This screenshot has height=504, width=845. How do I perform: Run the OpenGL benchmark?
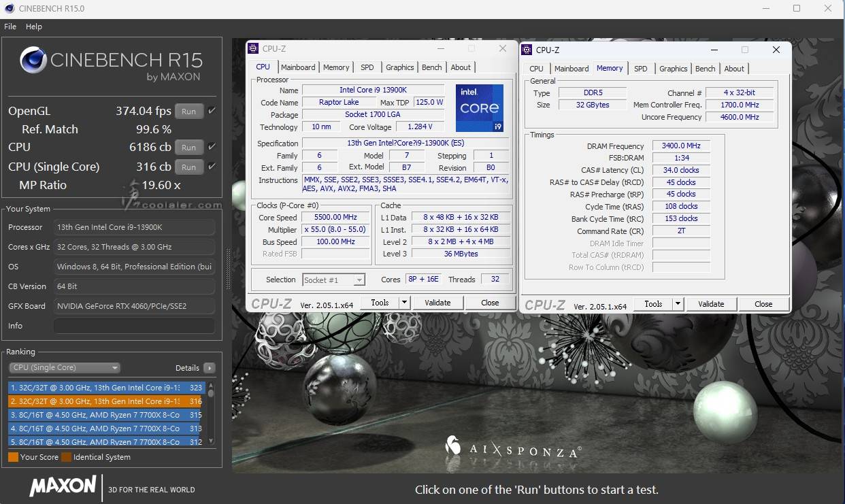(x=188, y=112)
